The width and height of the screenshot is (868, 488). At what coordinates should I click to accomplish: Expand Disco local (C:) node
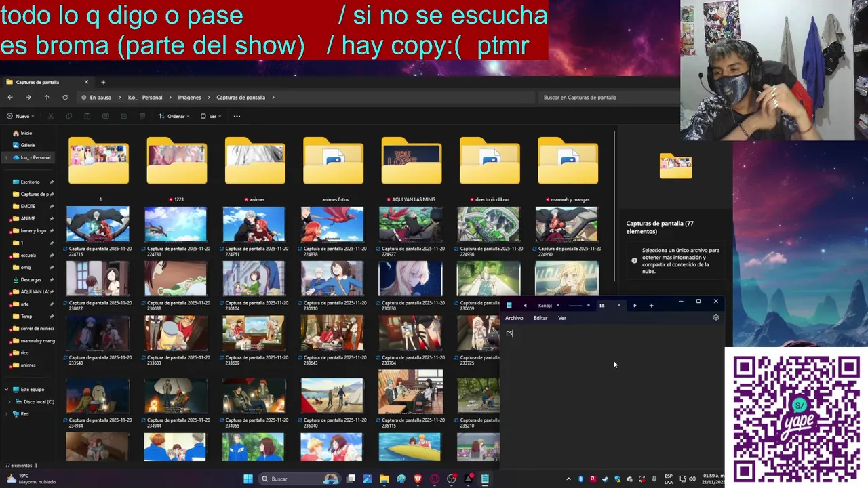pos(9,401)
